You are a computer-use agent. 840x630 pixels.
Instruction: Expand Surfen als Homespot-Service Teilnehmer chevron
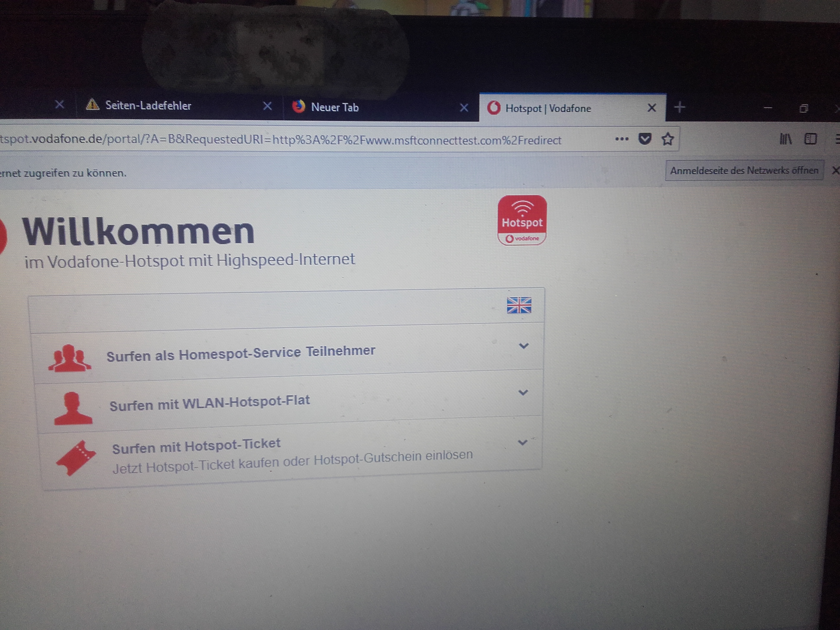(524, 346)
